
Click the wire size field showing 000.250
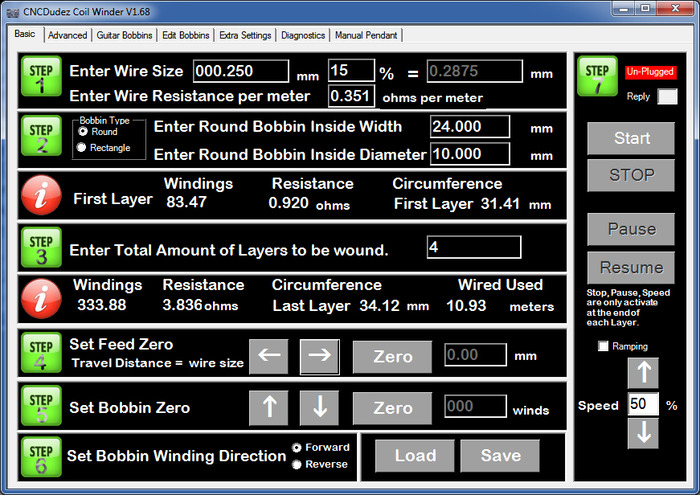click(241, 71)
